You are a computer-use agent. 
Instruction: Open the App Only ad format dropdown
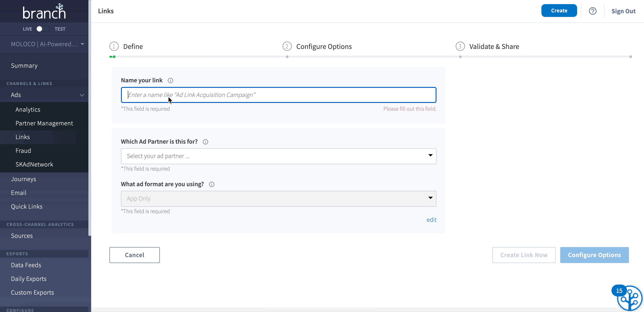point(278,199)
